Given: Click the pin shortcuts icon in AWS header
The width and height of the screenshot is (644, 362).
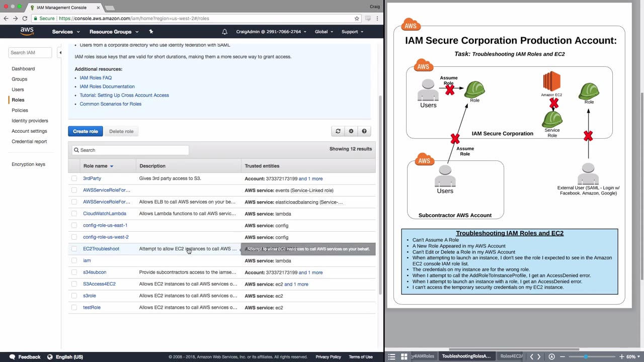Looking at the screenshot, I should [x=151, y=32].
